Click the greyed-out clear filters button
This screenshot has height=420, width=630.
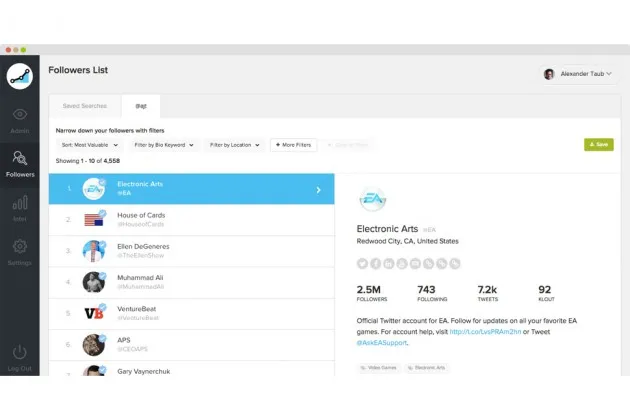tap(348, 145)
